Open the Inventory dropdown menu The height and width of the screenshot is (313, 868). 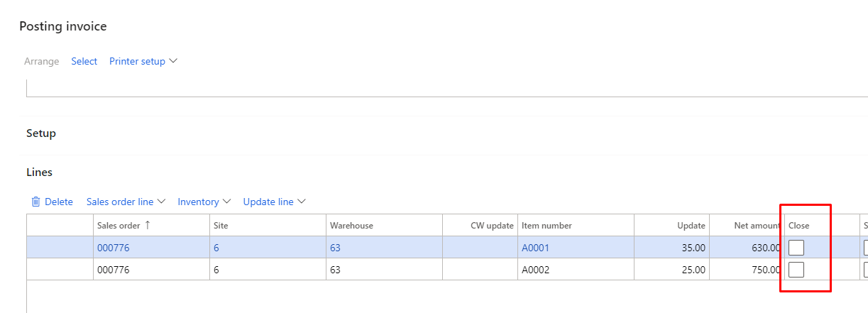click(x=204, y=202)
